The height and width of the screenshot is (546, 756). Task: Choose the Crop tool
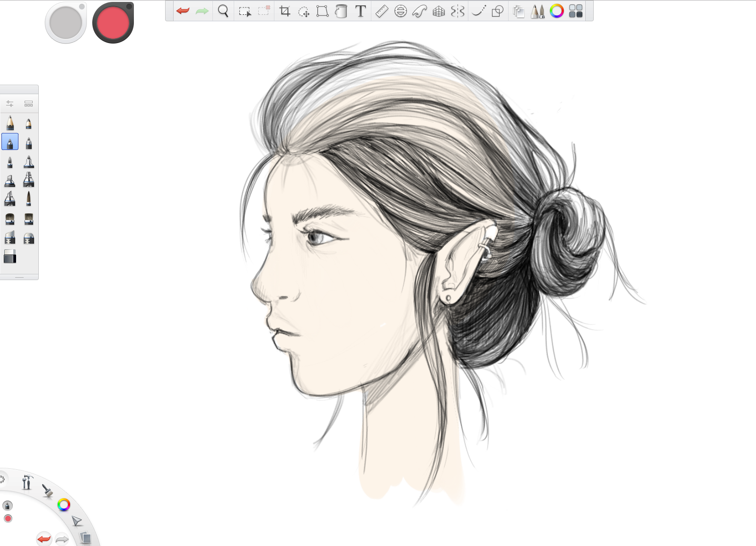coord(285,11)
